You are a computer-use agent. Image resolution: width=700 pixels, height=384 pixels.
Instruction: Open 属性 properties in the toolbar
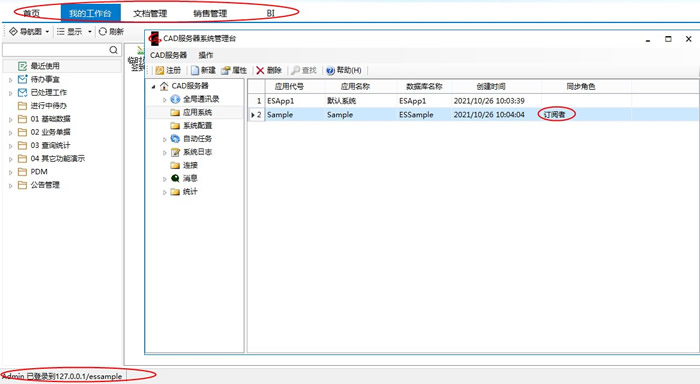pyautogui.click(x=234, y=70)
